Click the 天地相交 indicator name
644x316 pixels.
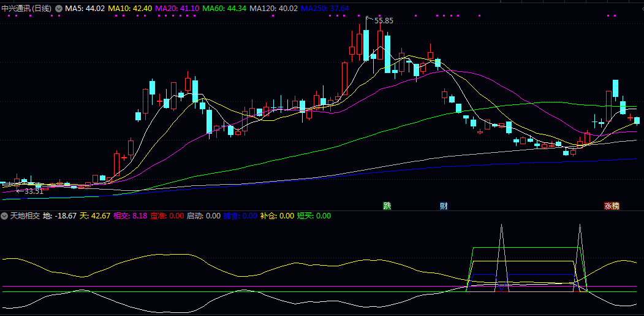tap(25, 216)
